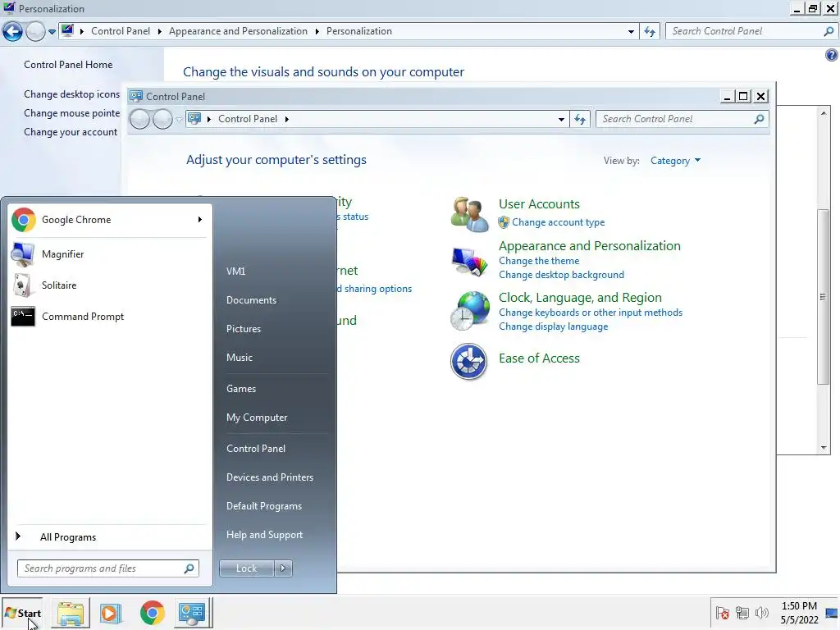Launch Magnifier from the Start menu

point(107,254)
